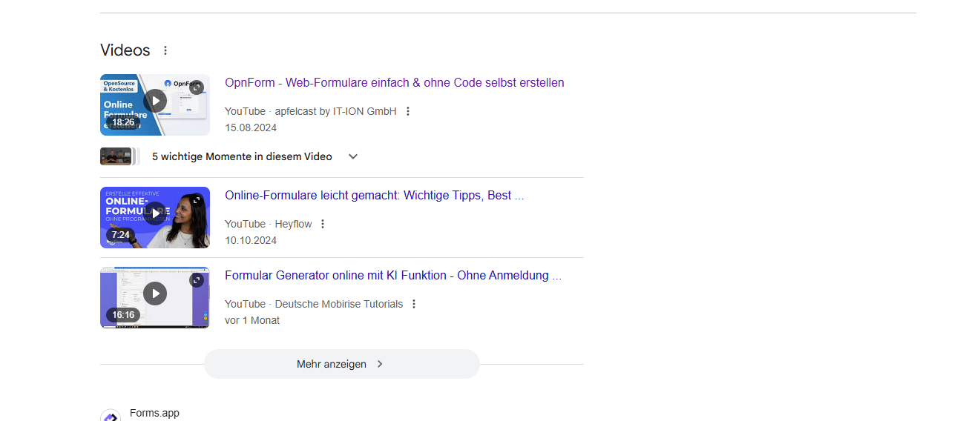Expand the 5 wichtige Momente chevron
Screen dimensions: 980x421
coord(353,156)
